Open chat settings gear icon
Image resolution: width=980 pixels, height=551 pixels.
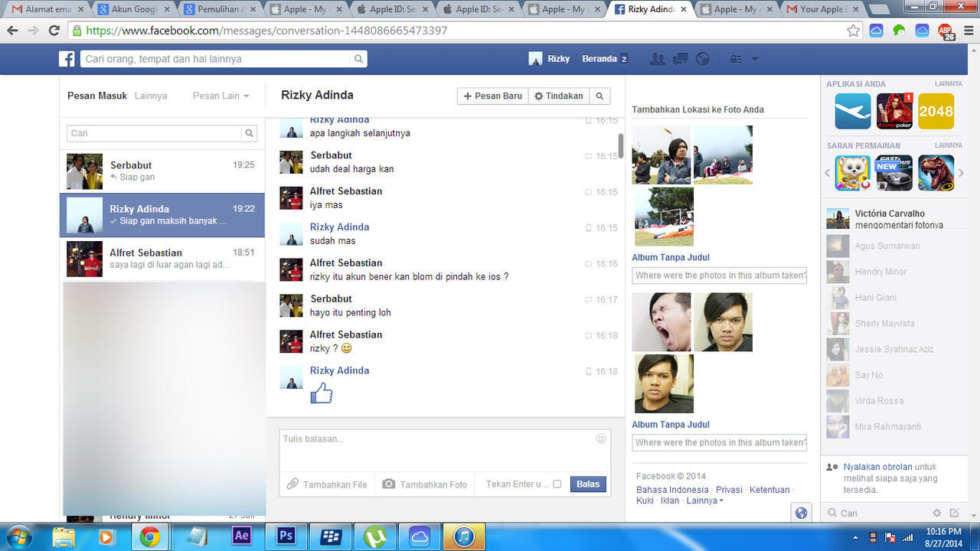coord(936,513)
